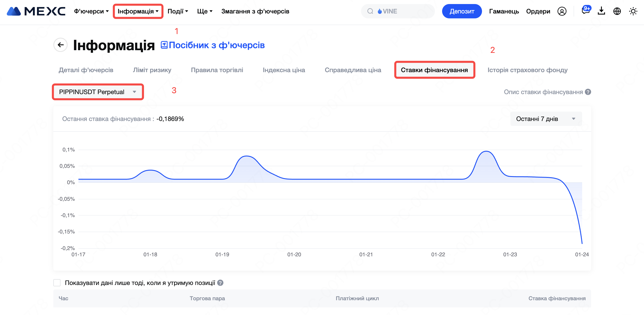Image resolution: width=644 pixels, height=315 pixels.
Task: Switch to Історія страхового фонду tab
Action: 527,70
